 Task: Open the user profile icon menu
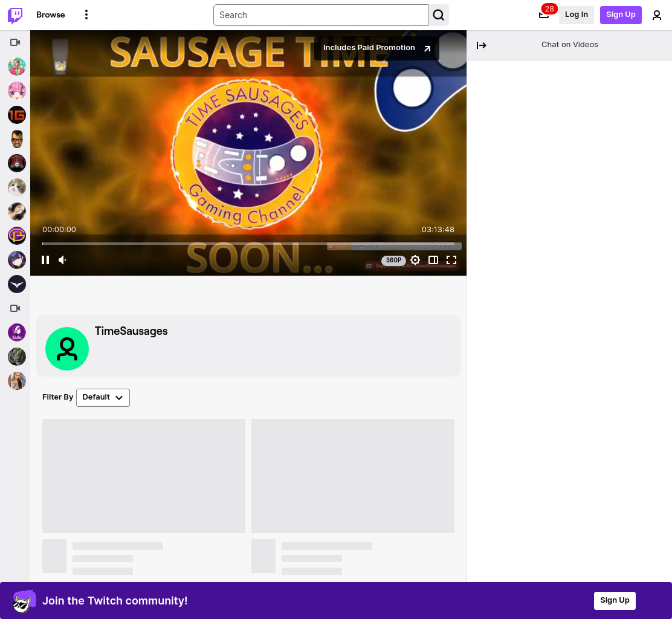pos(656,15)
